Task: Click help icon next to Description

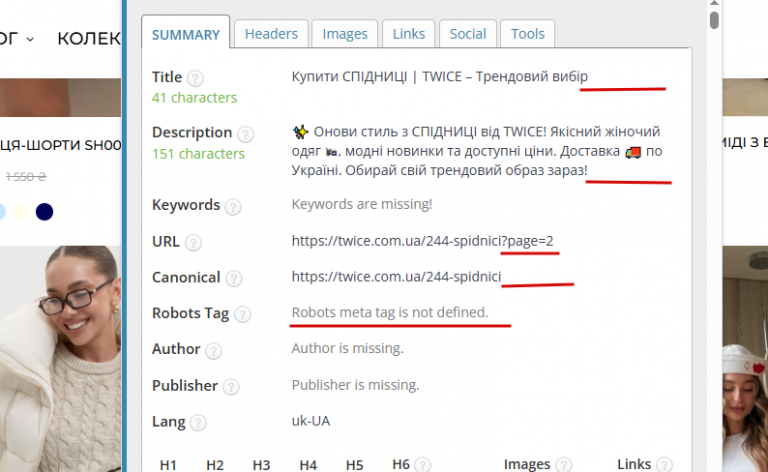Action: 245,134
